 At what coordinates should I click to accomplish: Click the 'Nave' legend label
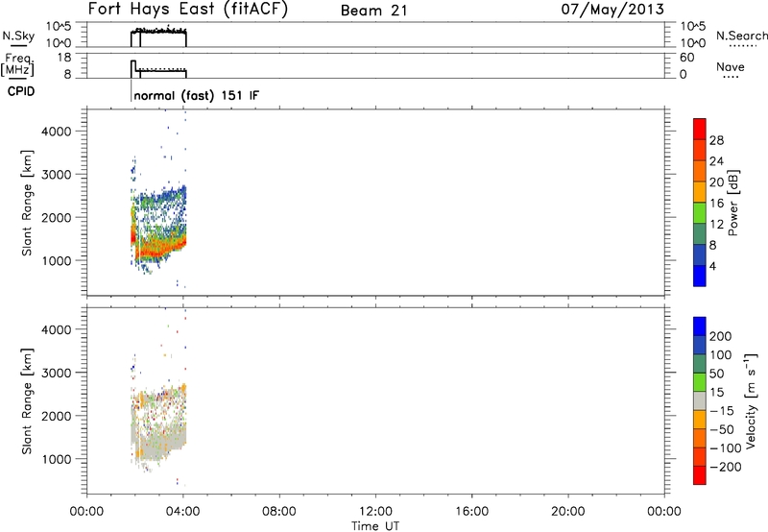731,66
